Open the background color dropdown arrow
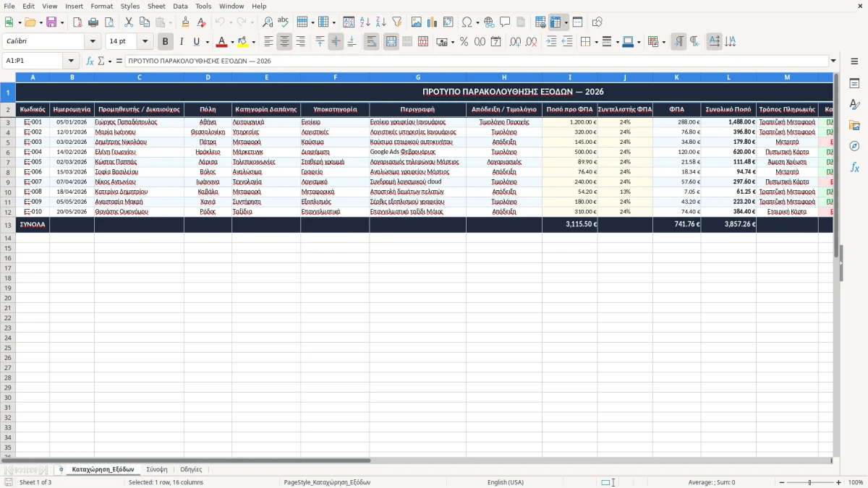Viewport: 868px width, 488px height. pyautogui.click(x=253, y=42)
